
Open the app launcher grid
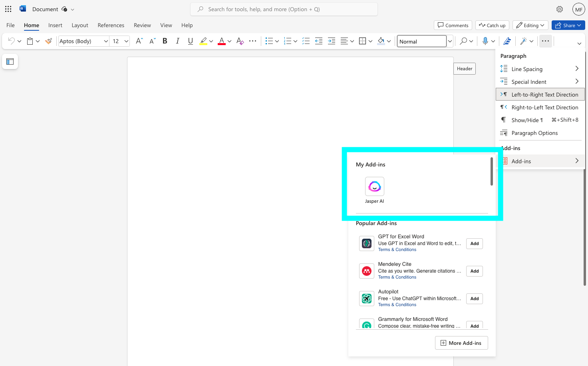(x=8, y=9)
